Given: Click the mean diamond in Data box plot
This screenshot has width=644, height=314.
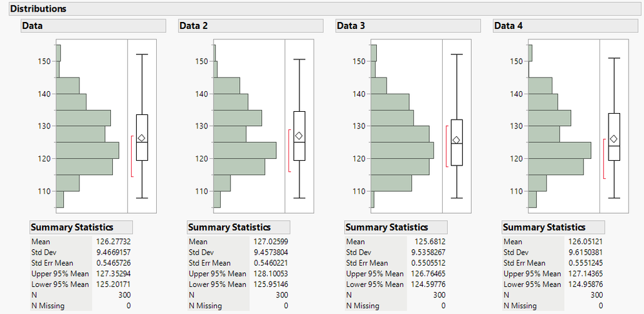Looking at the screenshot, I should point(142,138).
